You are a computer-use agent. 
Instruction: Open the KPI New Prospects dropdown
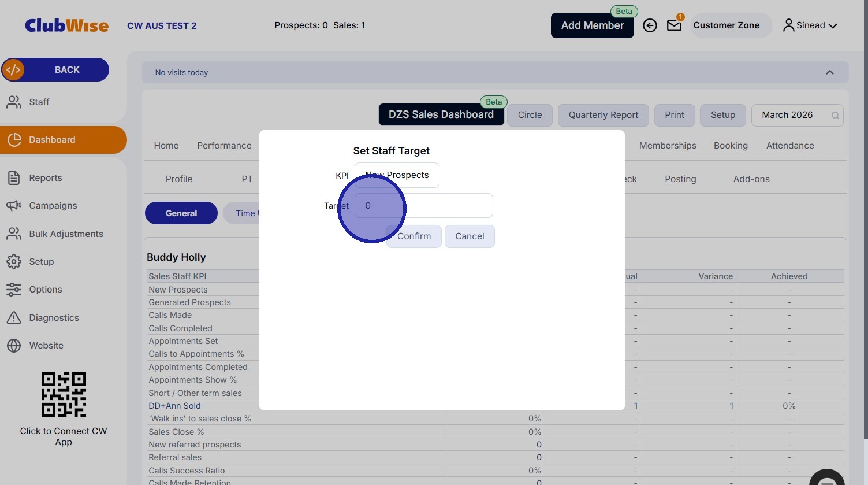397,175
